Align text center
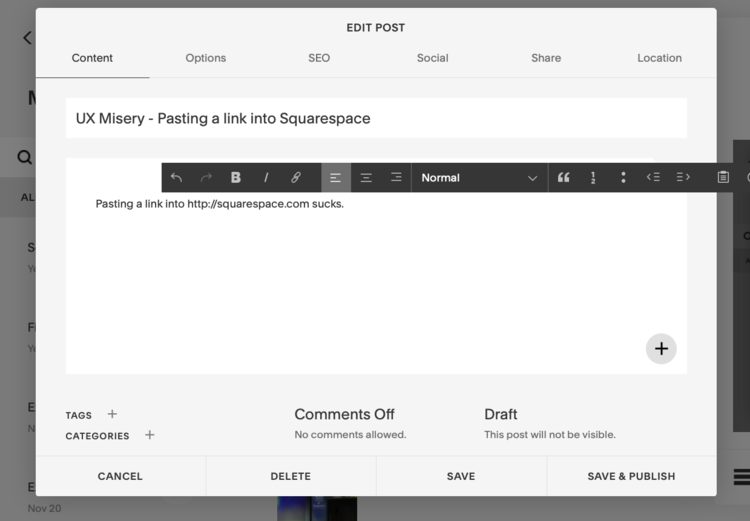750x521 pixels. pyautogui.click(x=366, y=177)
